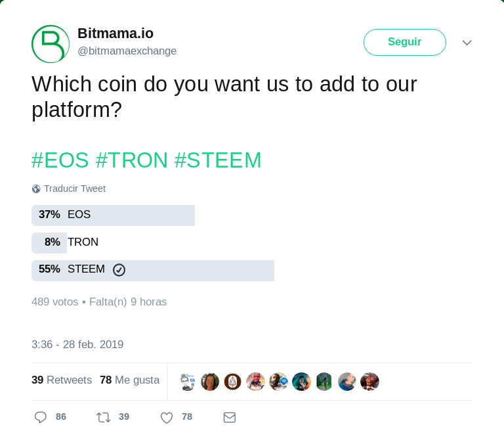Click Traducir Tweet translate link
This screenshot has width=504, height=448.
[75, 189]
